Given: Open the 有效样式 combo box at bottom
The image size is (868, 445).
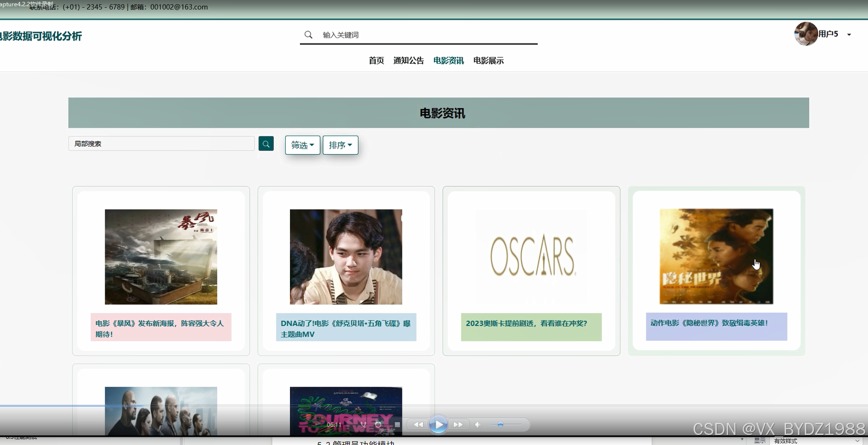Looking at the screenshot, I should pyautogui.click(x=817, y=441).
